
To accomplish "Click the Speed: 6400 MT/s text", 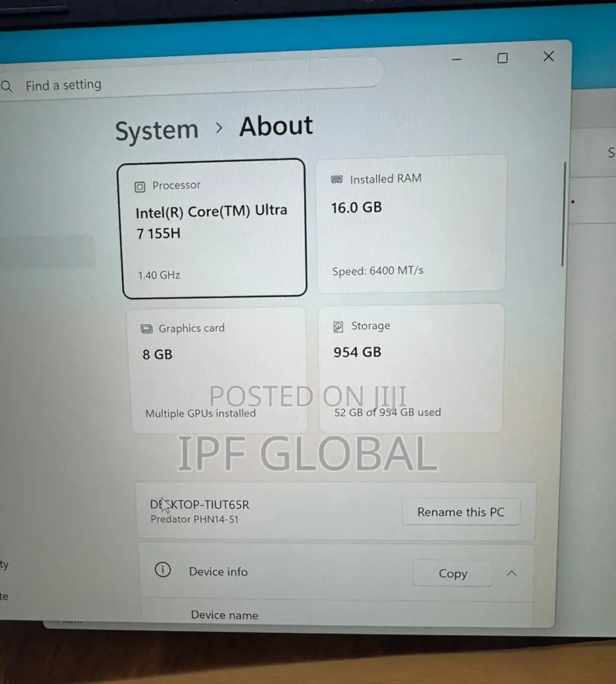I will pos(378,271).
